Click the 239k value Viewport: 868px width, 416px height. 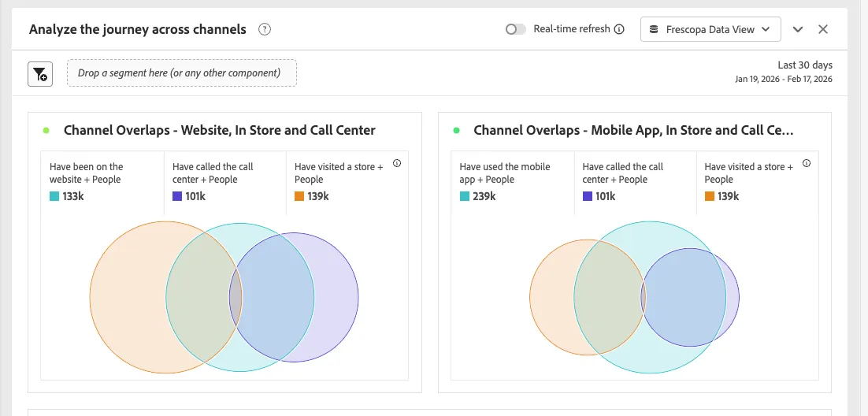tap(484, 196)
